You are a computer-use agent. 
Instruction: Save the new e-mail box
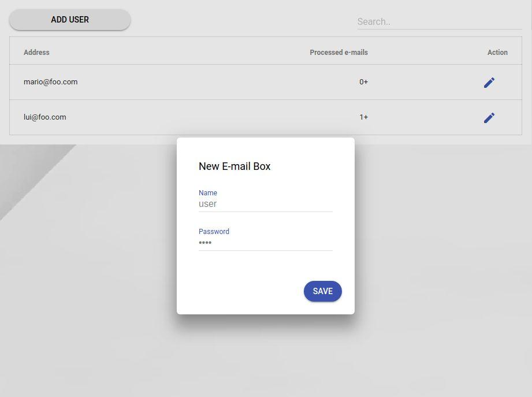click(x=323, y=291)
